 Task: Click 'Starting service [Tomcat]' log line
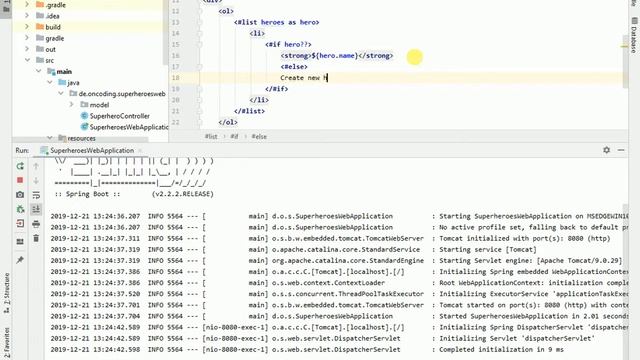click(488, 249)
